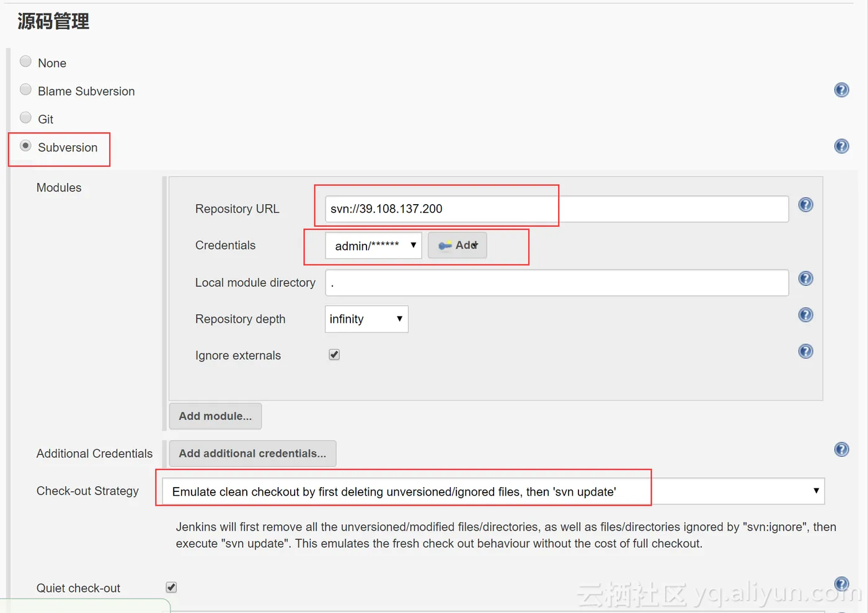Screen dimensions: 868x613
Task: Click the 源码管理 section heading
Action: [53, 22]
